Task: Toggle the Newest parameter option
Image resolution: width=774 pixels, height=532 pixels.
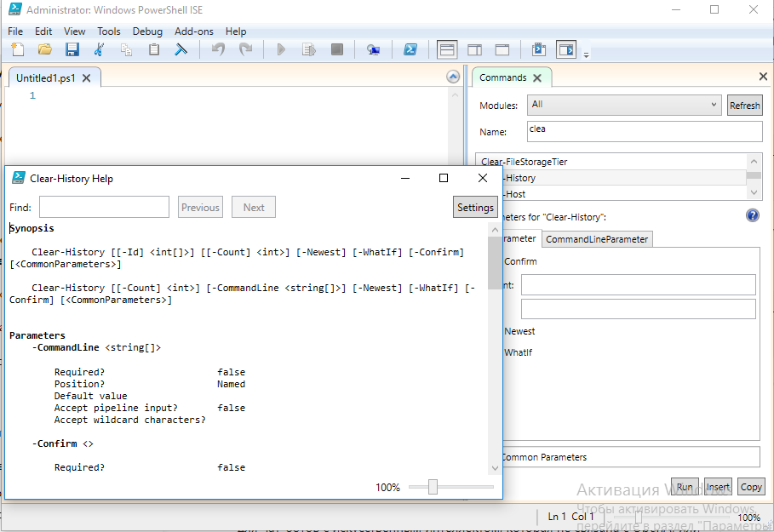Action: click(x=519, y=331)
